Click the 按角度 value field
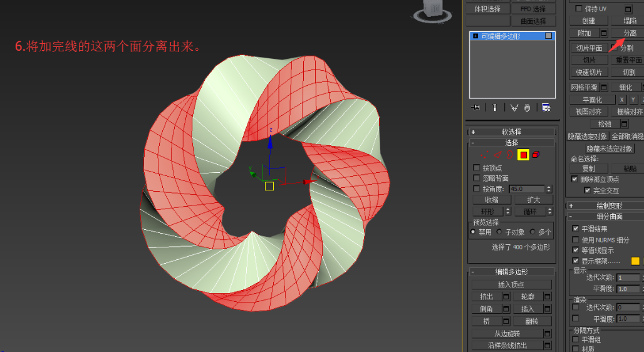The width and height of the screenshot is (644, 352). [526, 189]
